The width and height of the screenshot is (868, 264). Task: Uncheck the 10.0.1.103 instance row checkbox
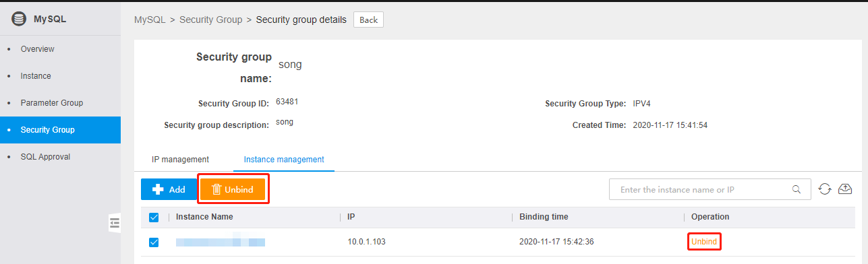[x=154, y=242]
